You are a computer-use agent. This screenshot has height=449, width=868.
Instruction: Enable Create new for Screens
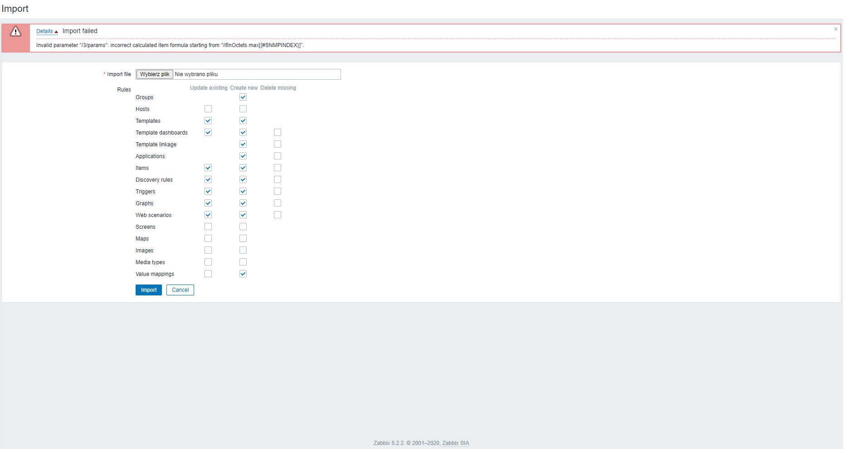(243, 227)
